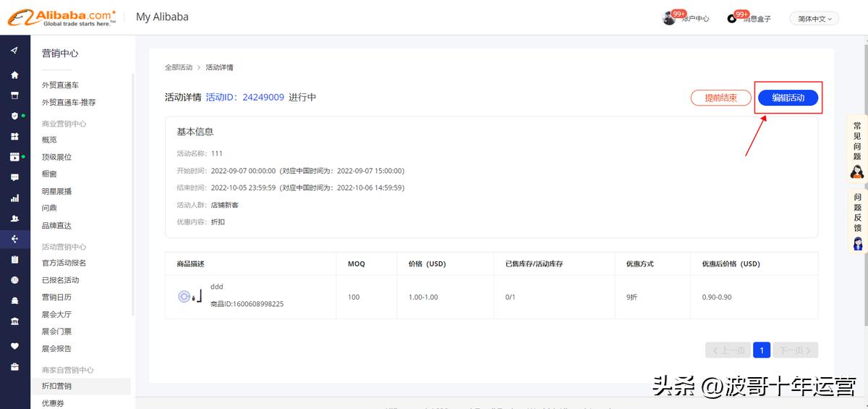868x409 pixels.
Task: Select page 1 in pagination
Action: (x=761, y=350)
